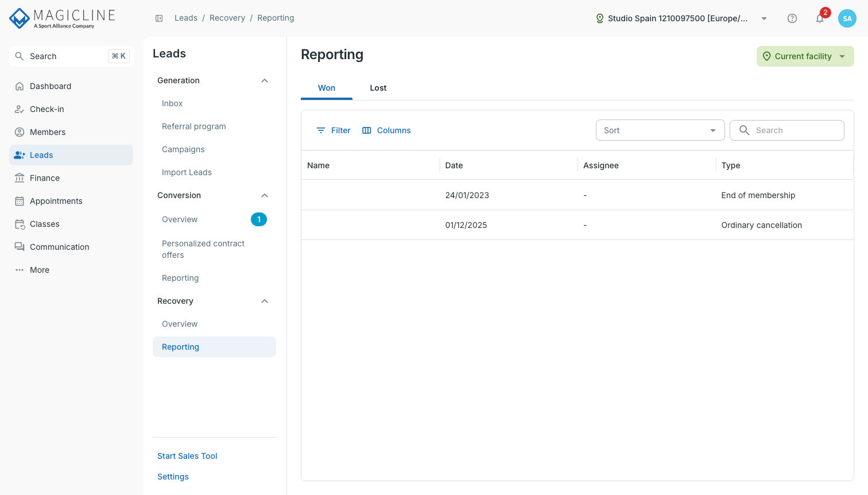Toggle the sidebar collapse icon
The width and height of the screenshot is (868, 495).
tap(159, 18)
